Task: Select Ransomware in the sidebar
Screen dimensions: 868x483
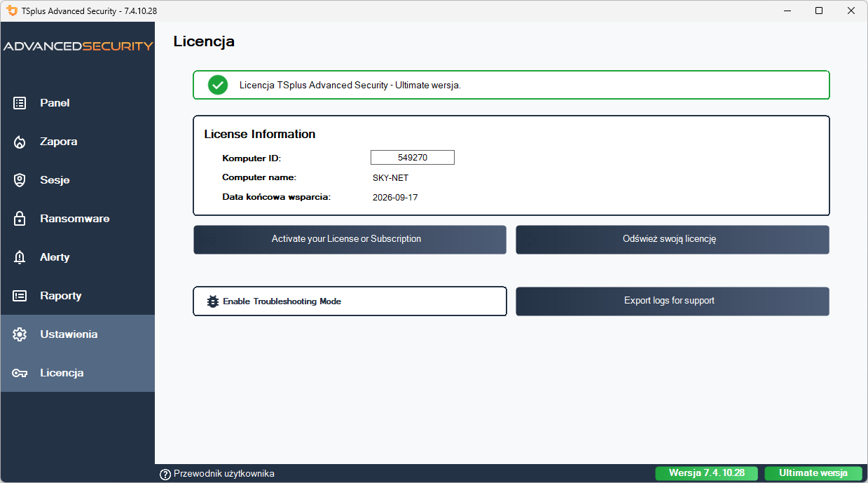Action: pos(78,219)
